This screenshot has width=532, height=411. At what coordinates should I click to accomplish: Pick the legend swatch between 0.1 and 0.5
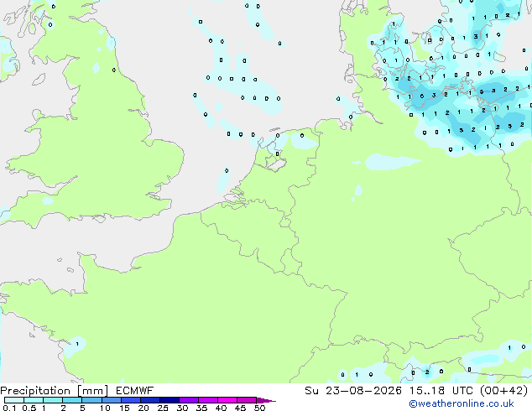pos(14,400)
